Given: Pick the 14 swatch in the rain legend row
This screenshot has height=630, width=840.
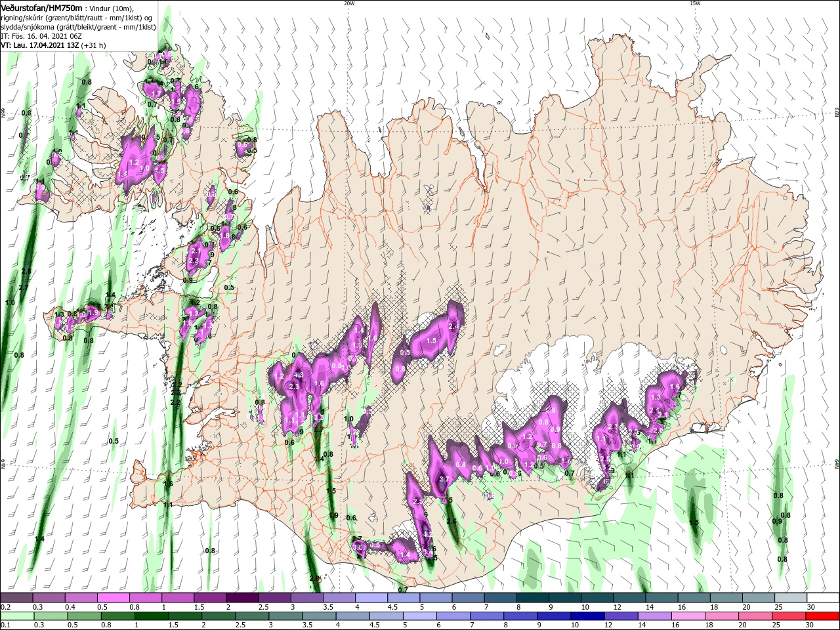Looking at the screenshot, I should (x=654, y=616).
